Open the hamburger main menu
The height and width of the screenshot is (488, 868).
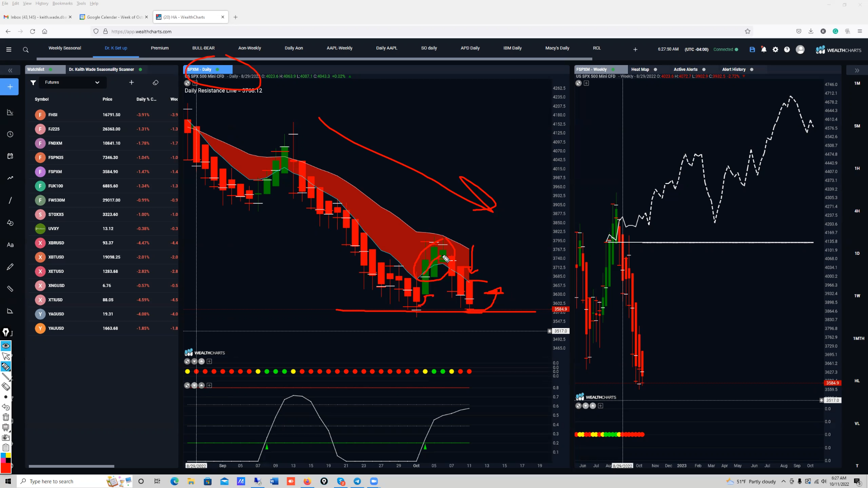click(x=9, y=50)
